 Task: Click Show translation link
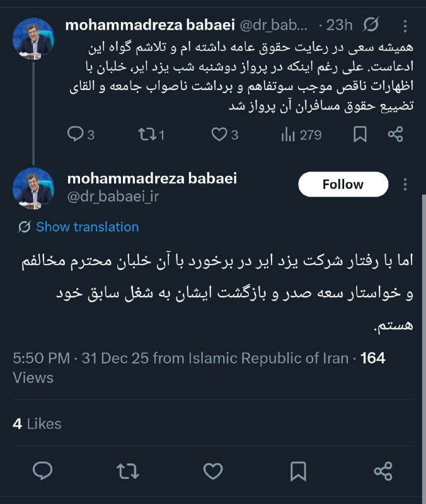click(x=87, y=227)
